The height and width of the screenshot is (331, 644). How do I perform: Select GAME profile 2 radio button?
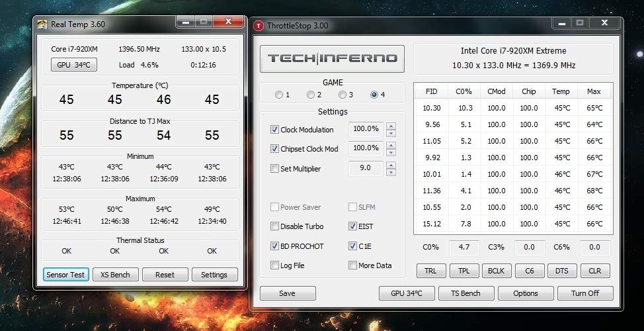point(311,95)
